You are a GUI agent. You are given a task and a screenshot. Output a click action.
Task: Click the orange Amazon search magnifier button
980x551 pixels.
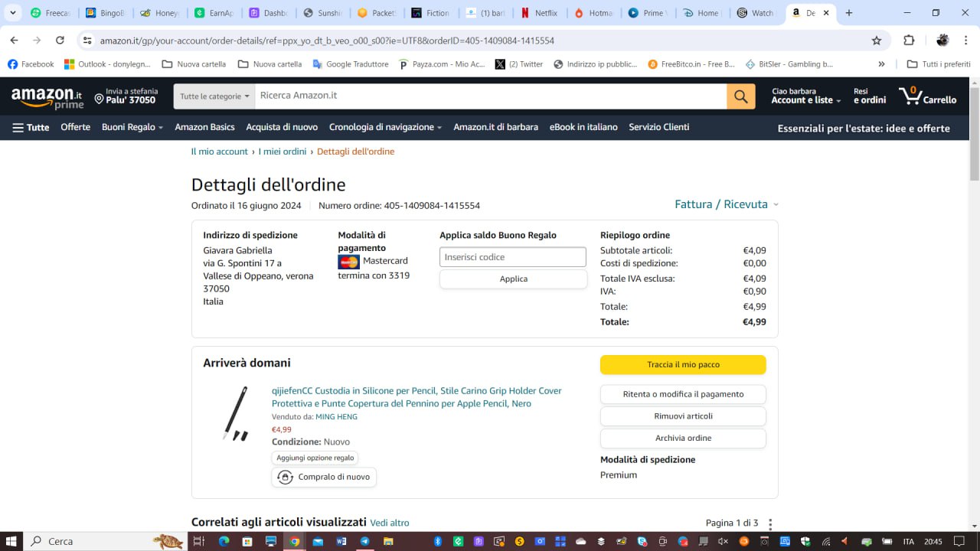coord(740,96)
